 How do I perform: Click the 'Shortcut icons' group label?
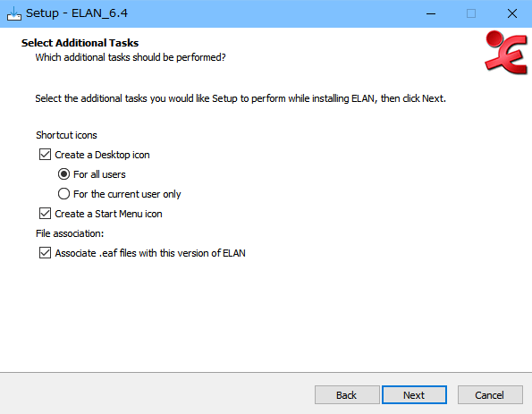[66, 135]
